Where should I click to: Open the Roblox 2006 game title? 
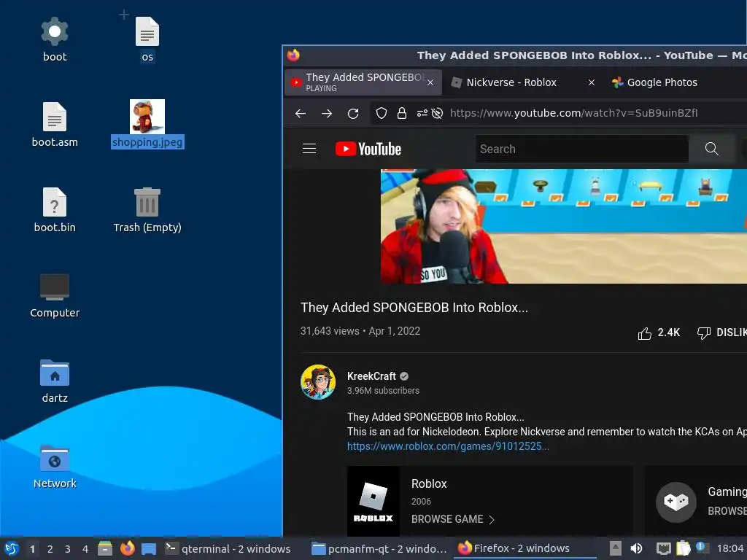429,484
